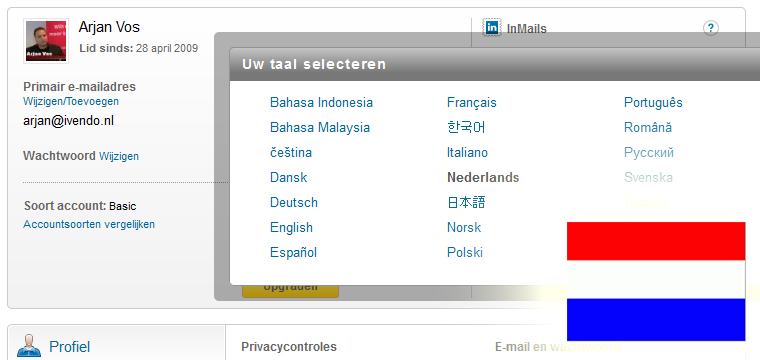Click Wijzigen next to Wachtwoord
Screen dimensions: 760x360
[x=119, y=156]
